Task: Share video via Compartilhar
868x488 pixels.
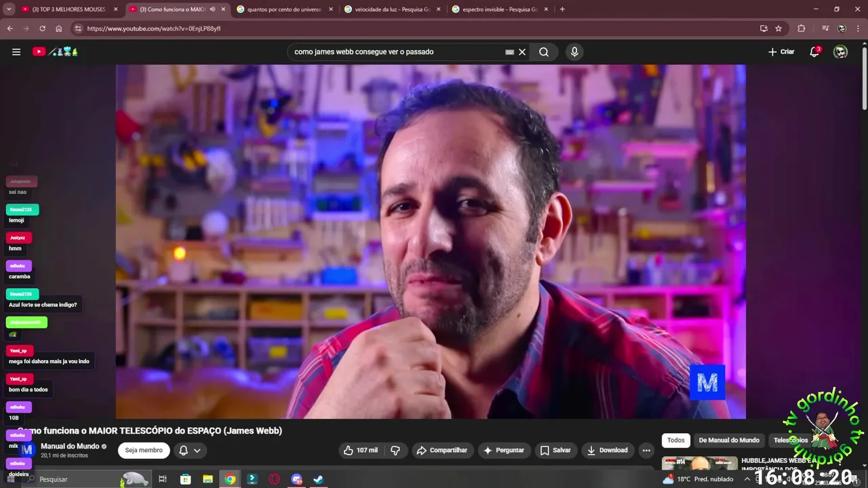Action: point(442,450)
